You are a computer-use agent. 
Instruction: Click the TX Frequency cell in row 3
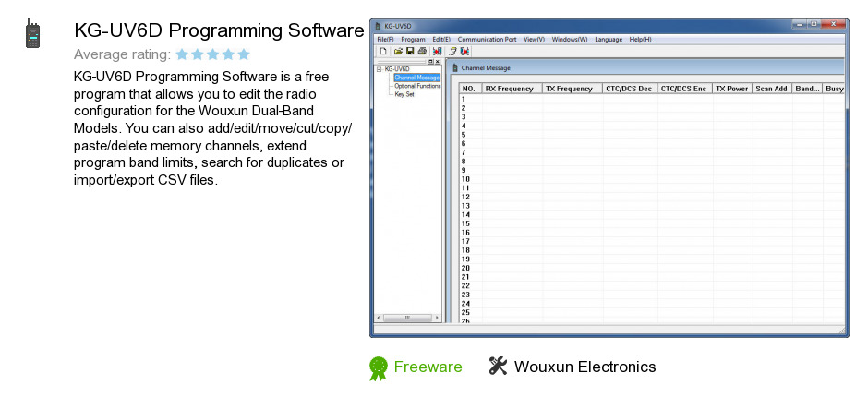(573, 116)
